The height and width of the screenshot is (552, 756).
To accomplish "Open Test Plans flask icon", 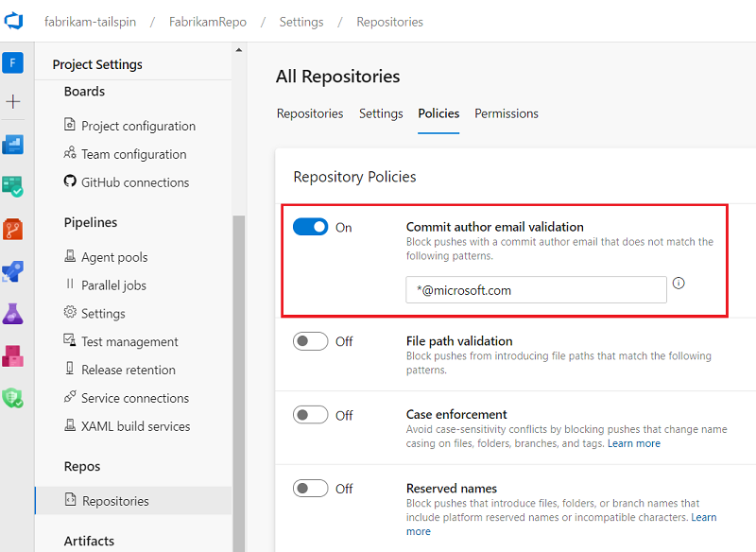I will pos(13,314).
